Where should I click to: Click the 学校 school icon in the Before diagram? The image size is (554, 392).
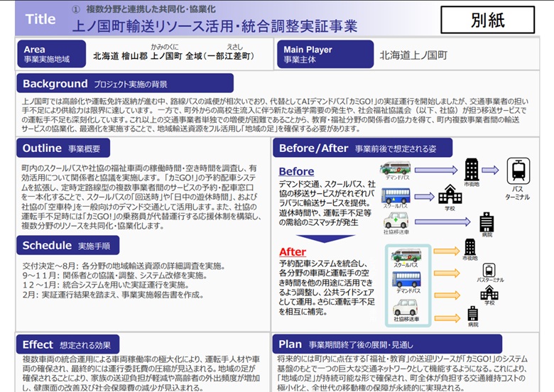tap(450, 195)
